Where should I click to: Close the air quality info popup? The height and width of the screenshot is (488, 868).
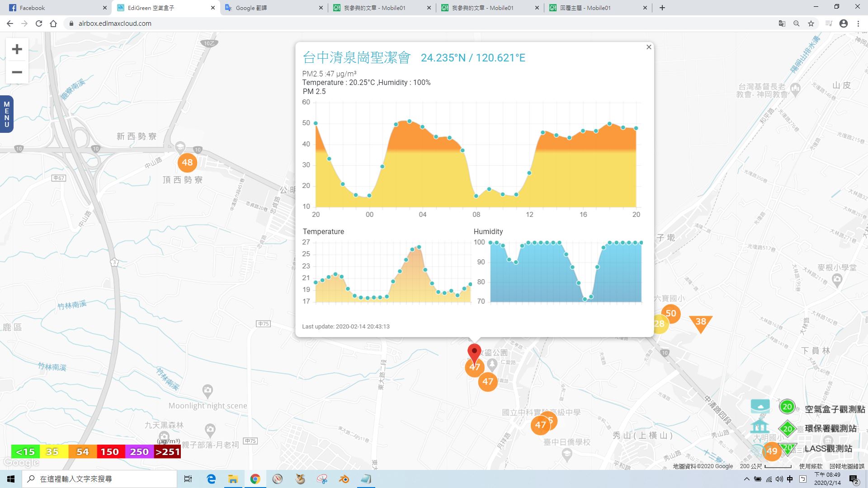pyautogui.click(x=649, y=47)
